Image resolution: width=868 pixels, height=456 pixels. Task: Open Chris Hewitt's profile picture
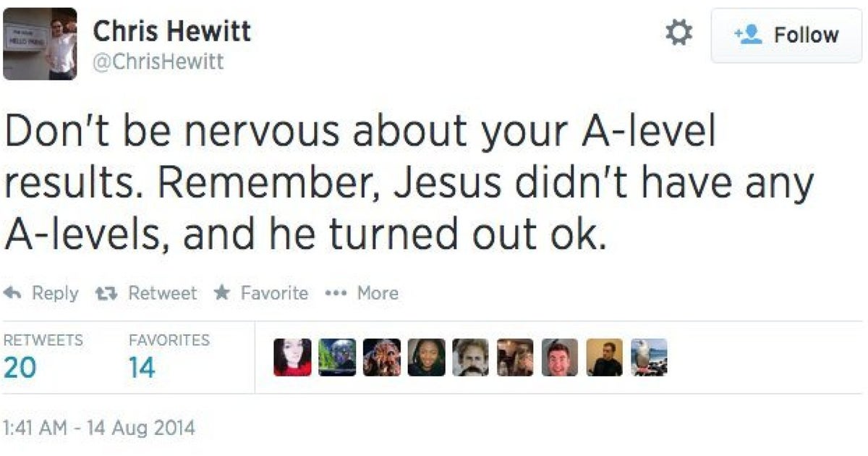40,43
